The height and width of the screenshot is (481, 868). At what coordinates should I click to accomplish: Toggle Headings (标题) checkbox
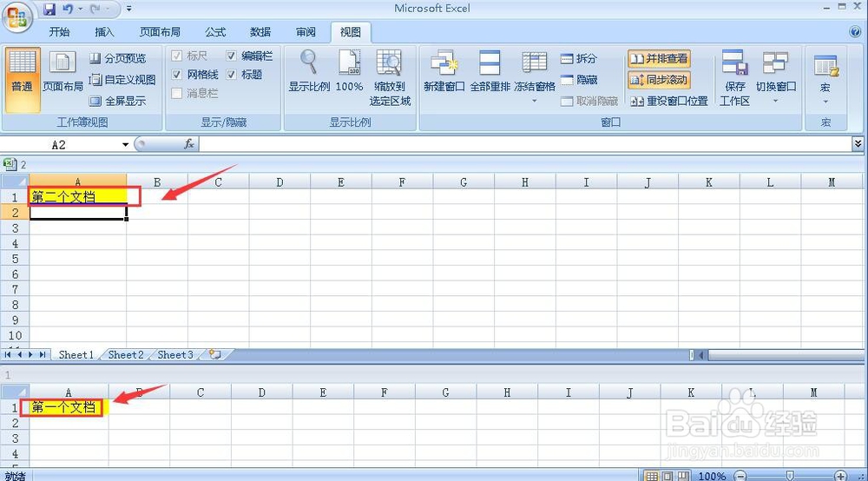click(232, 74)
